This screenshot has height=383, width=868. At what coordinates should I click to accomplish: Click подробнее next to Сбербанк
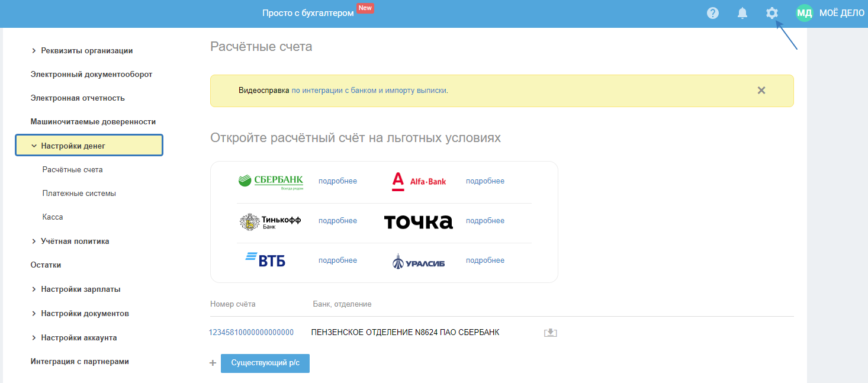tap(337, 181)
